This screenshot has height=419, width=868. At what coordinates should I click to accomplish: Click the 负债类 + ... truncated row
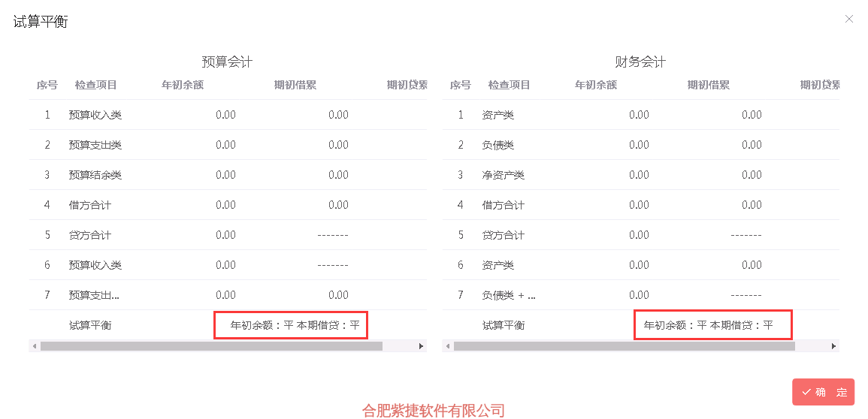point(641,294)
